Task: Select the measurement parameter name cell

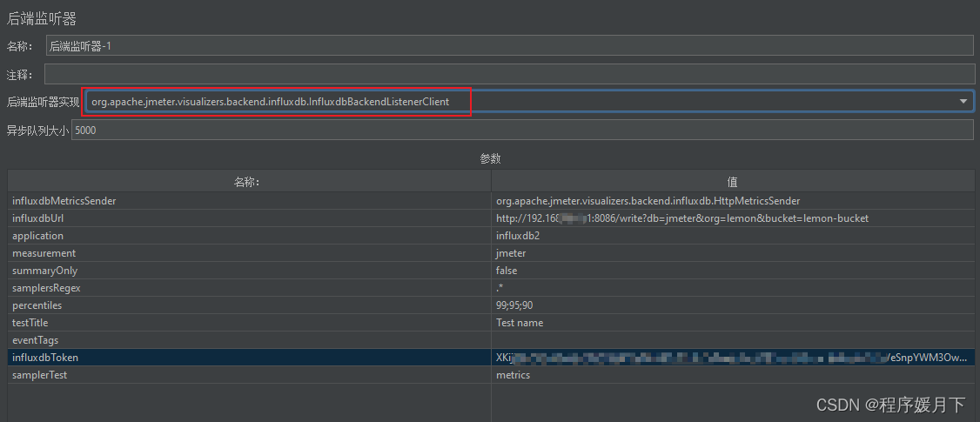Action: [250, 253]
